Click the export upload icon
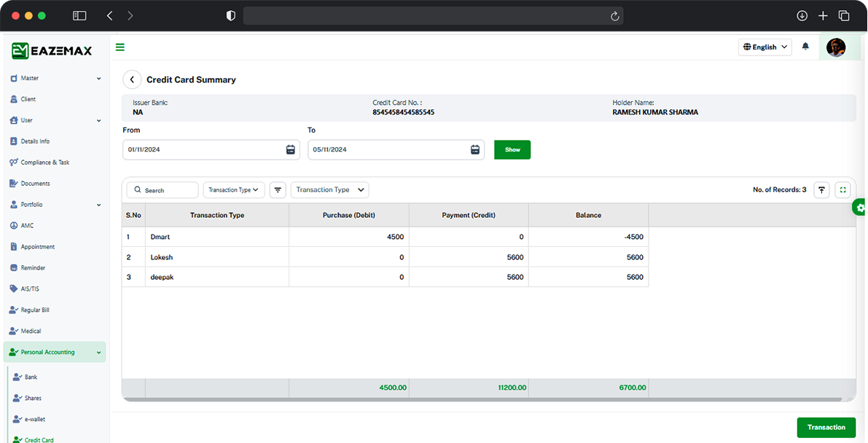This screenshot has height=443, width=868. pyautogui.click(x=821, y=190)
